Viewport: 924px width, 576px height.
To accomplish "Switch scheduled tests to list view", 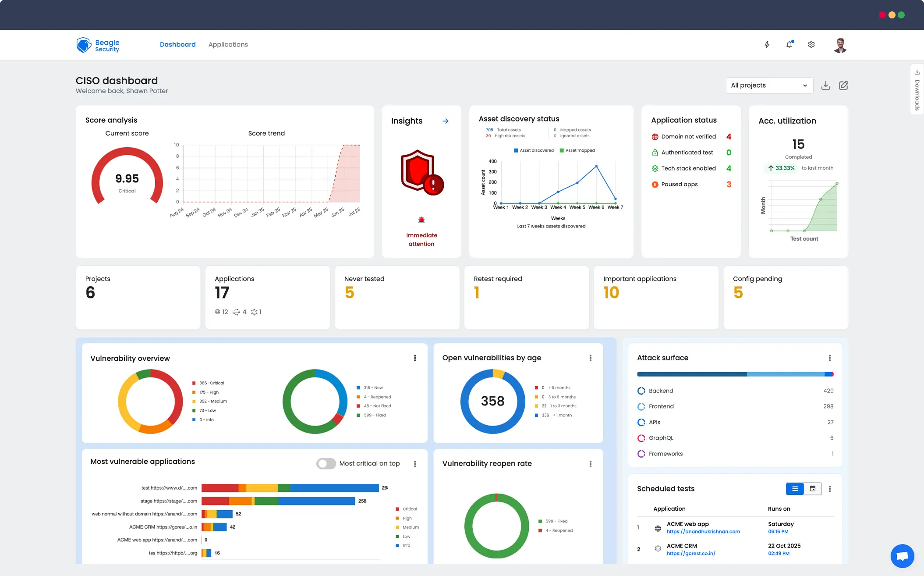I will pyautogui.click(x=795, y=489).
